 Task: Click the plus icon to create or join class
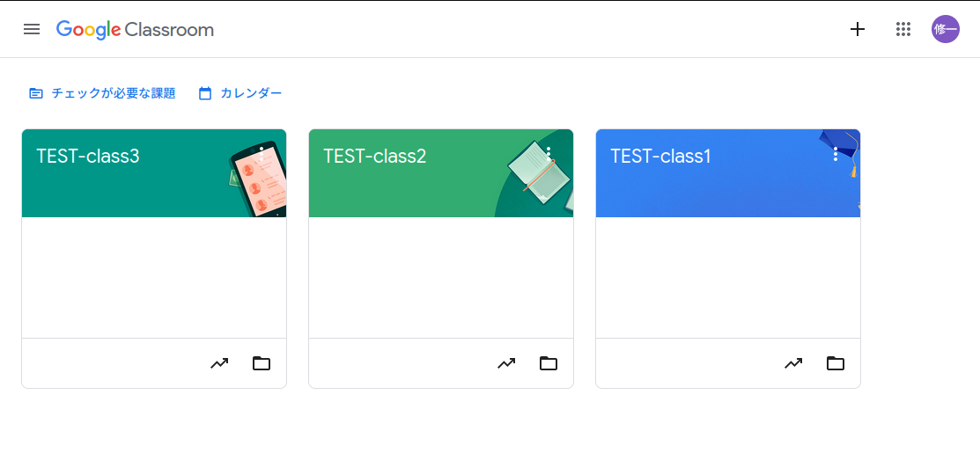coord(858,29)
